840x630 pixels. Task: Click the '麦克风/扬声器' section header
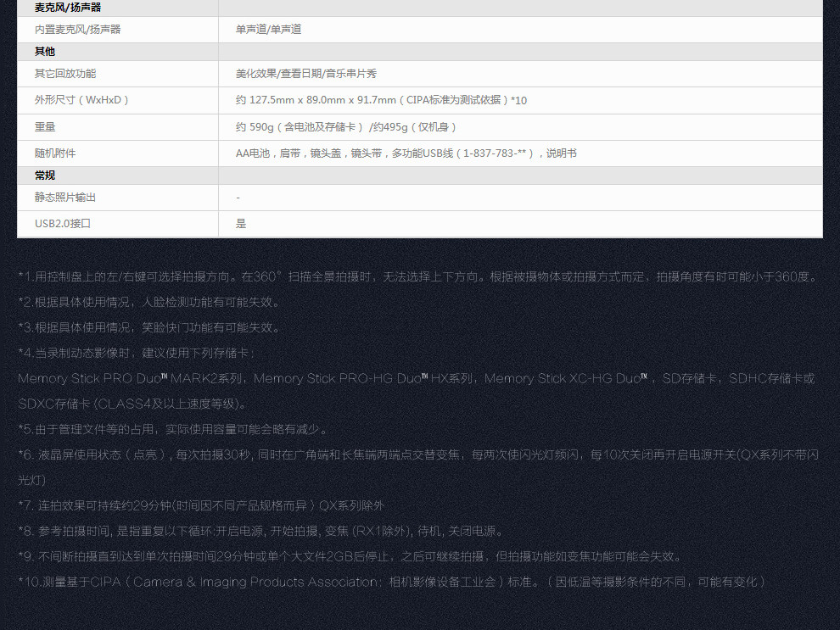[68, 8]
